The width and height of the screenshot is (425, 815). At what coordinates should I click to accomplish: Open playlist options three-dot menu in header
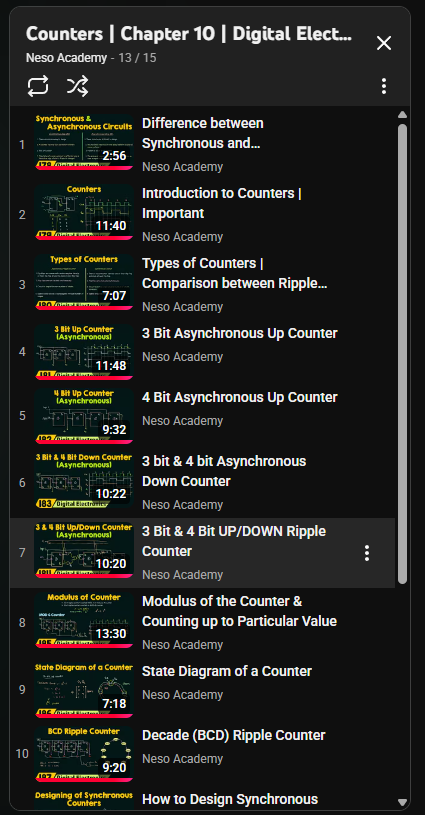383,86
